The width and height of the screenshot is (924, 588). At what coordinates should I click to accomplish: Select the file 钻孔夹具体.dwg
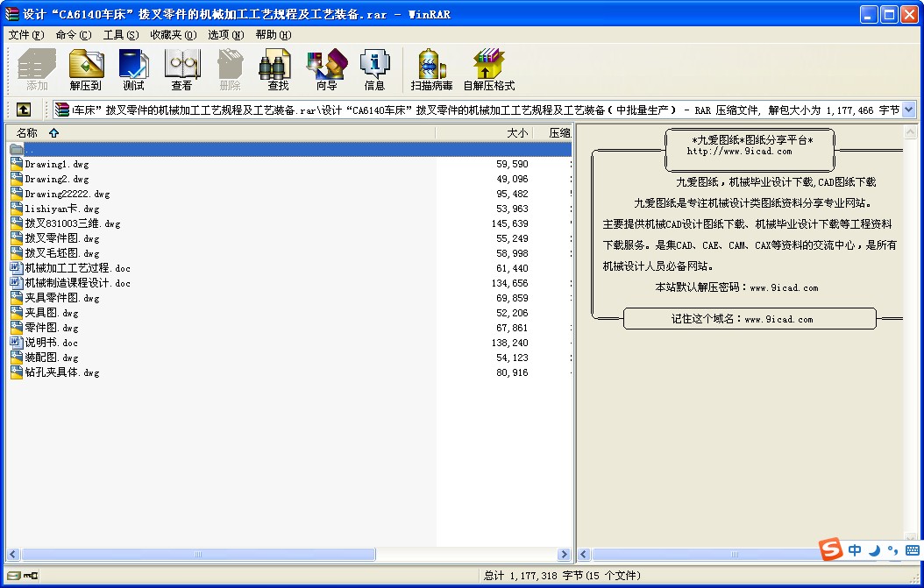pos(62,372)
